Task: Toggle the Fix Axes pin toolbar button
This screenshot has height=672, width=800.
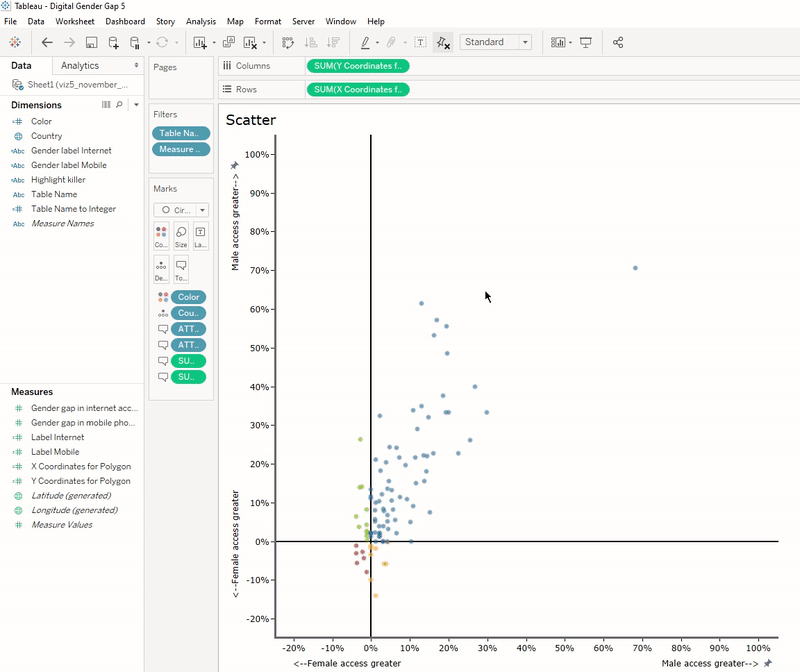Action: coord(443,42)
